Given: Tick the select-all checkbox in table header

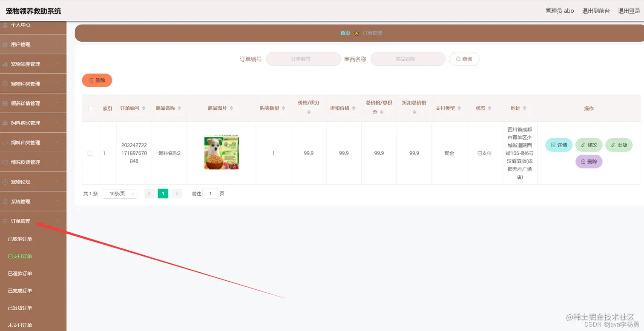Looking at the screenshot, I should (90, 108).
